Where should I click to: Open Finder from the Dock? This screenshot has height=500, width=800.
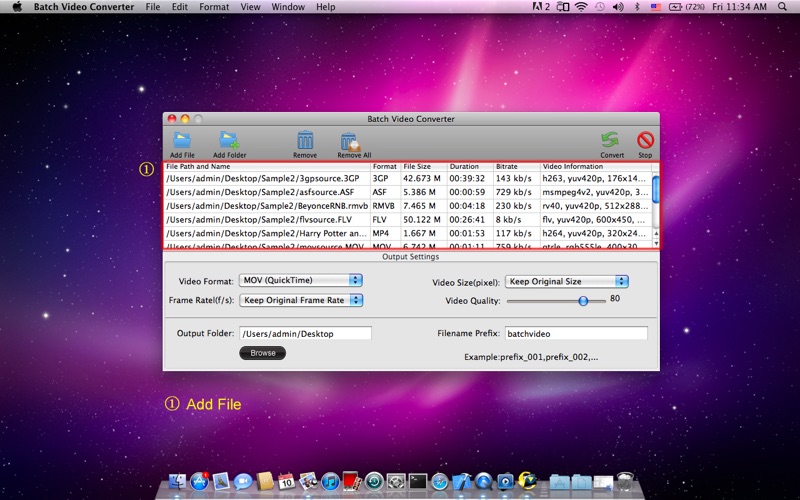(x=177, y=481)
